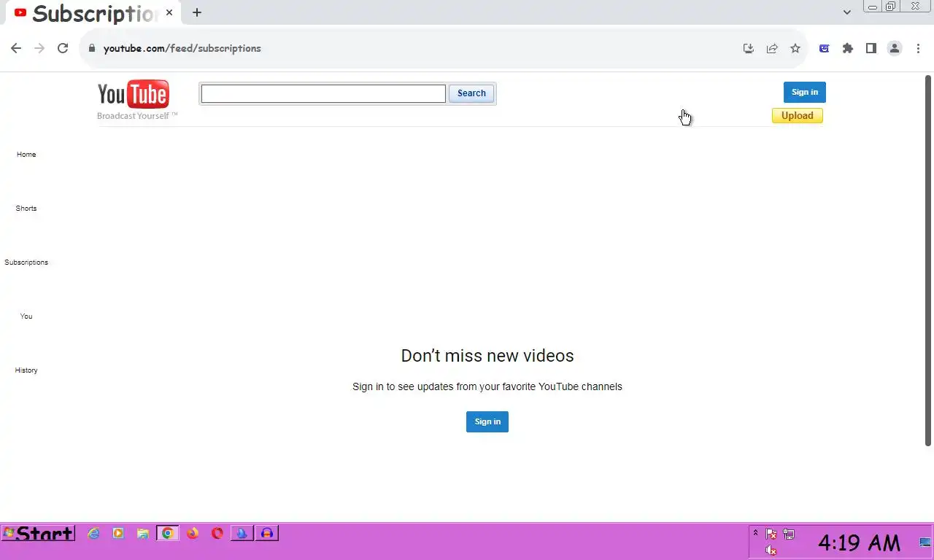Click 'Broadcast Yourself' tagline
934x560 pixels.
[x=137, y=116]
